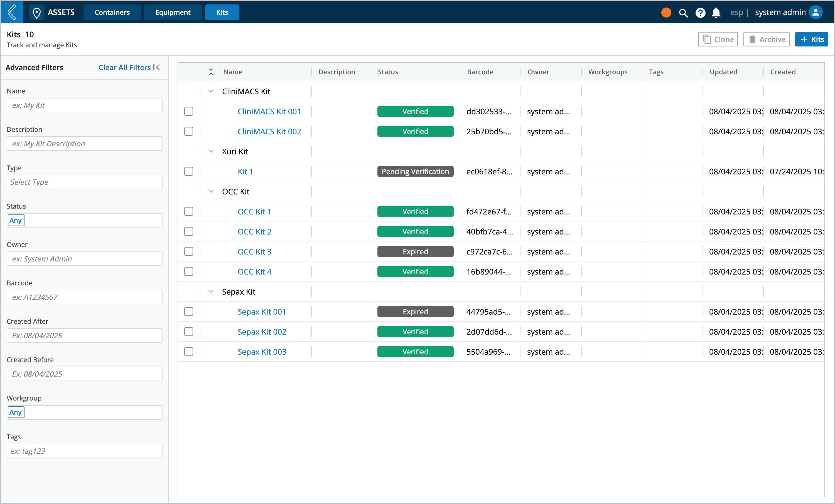This screenshot has width=835, height=504.
Task: Open the OCC Kit 3 link
Action: pyautogui.click(x=254, y=251)
